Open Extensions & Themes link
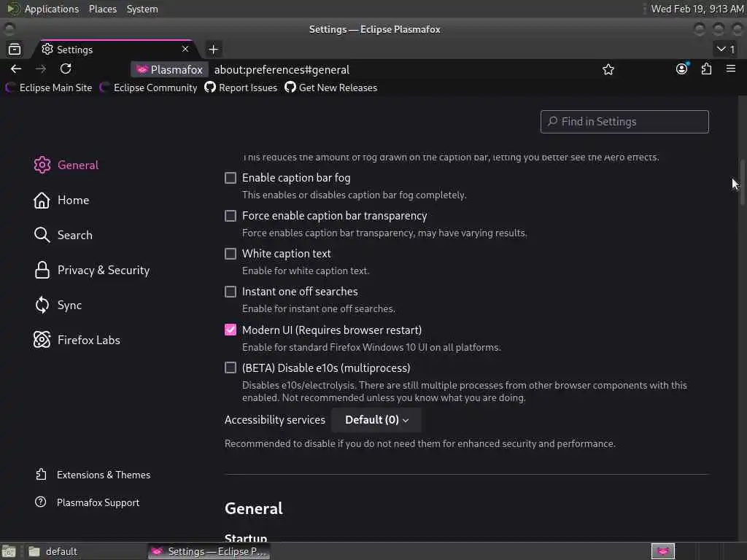The image size is (747, 560). click(x=103, y=475)
